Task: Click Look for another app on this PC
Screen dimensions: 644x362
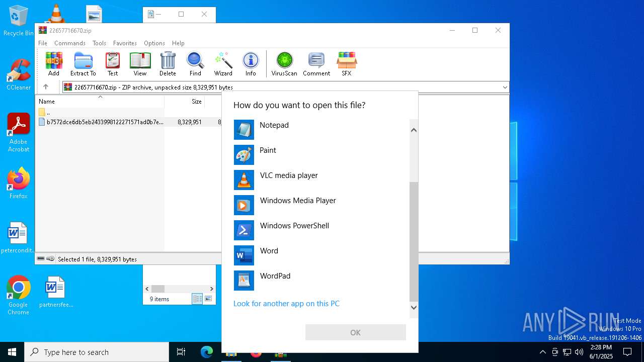Action: [x=286, y=304]
